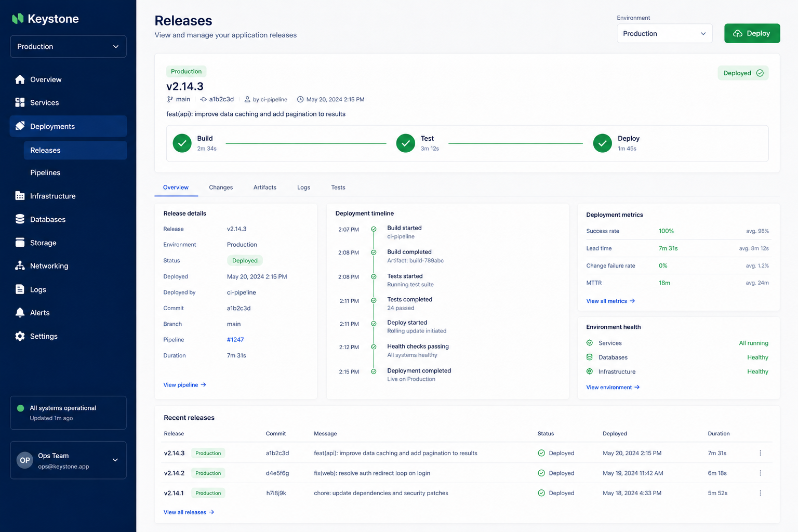Click the Deployed status badge with checkmark

(743, 73)
